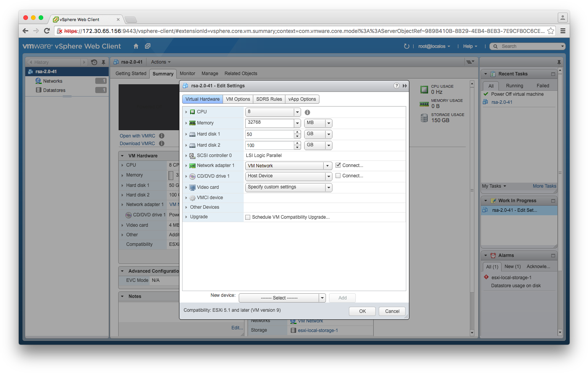Open the Help menu
This screenshot has height=373, width=588.
tap(470, 46)
